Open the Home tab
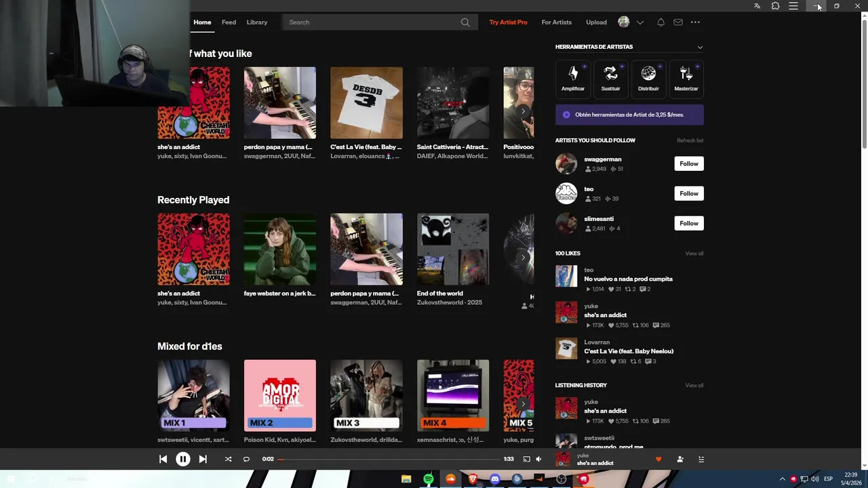The width and height of the screenshot is (868, 488). pyautogui.click(x=202, y=22)
